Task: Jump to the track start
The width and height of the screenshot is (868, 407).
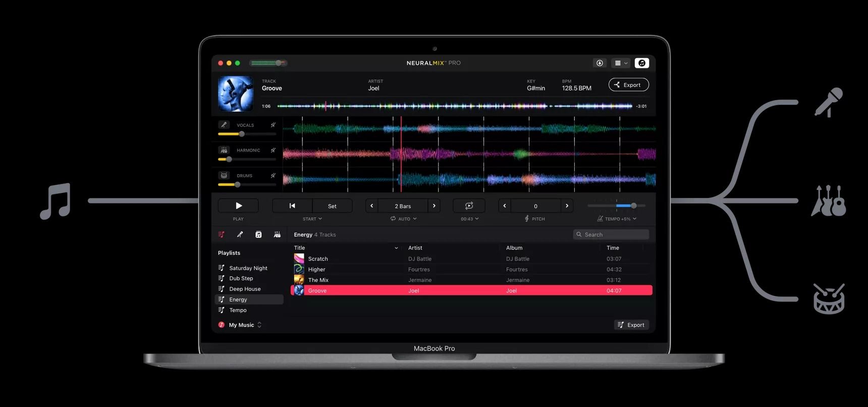Action: [x=292, y=206]
